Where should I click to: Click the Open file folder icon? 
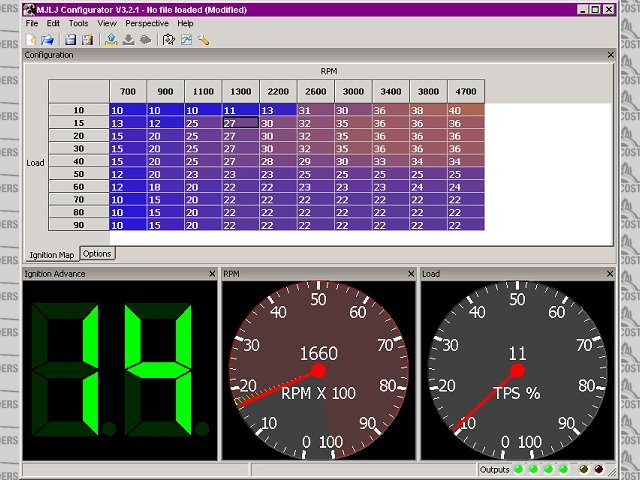(46, 39)
